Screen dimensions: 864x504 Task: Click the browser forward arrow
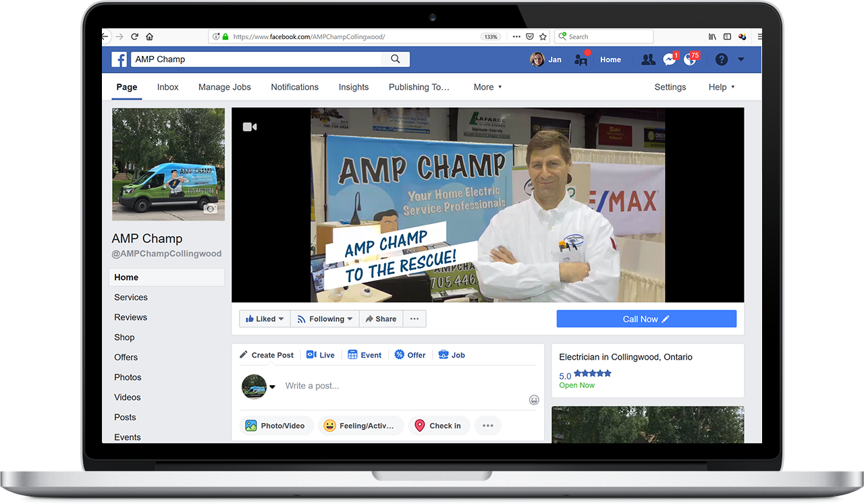pyautogui.click(x=119, y=36)
